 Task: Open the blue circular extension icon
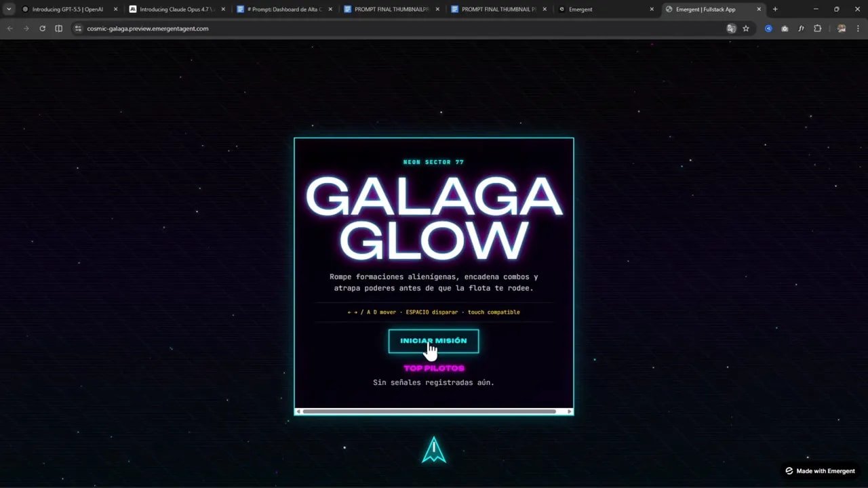[x=768, y=28]
